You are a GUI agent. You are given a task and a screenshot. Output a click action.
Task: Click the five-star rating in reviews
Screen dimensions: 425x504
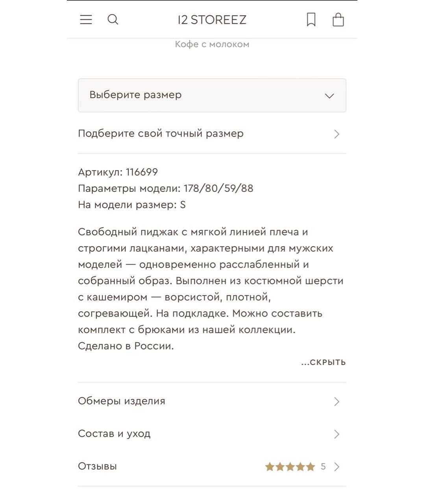[290, 467]
